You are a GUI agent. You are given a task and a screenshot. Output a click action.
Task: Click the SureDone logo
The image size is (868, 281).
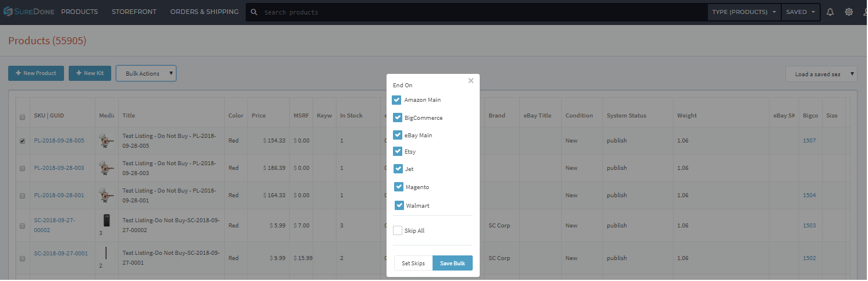click(29, 12)
